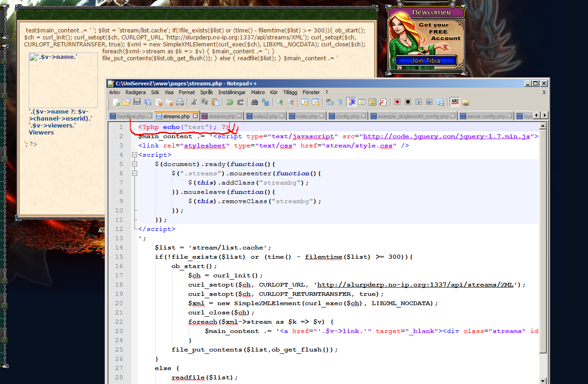Cut the selected text
Viewport: 588px width, 384px height.
pos(194,102)
